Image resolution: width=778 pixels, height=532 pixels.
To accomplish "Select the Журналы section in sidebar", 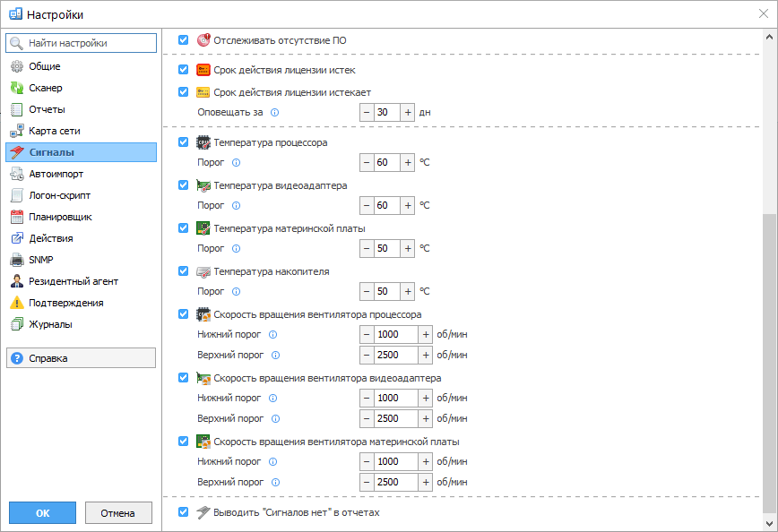I will tap(50, 324).
